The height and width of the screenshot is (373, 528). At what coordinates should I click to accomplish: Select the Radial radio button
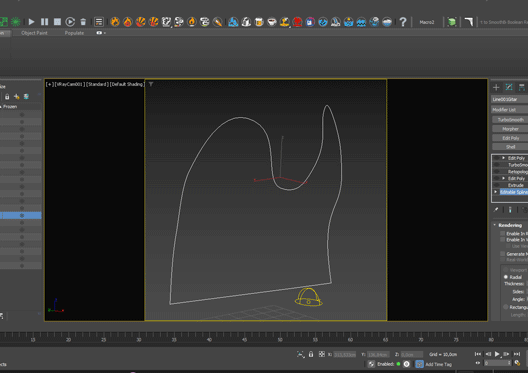pyautogui.click(x=505, y=277)
